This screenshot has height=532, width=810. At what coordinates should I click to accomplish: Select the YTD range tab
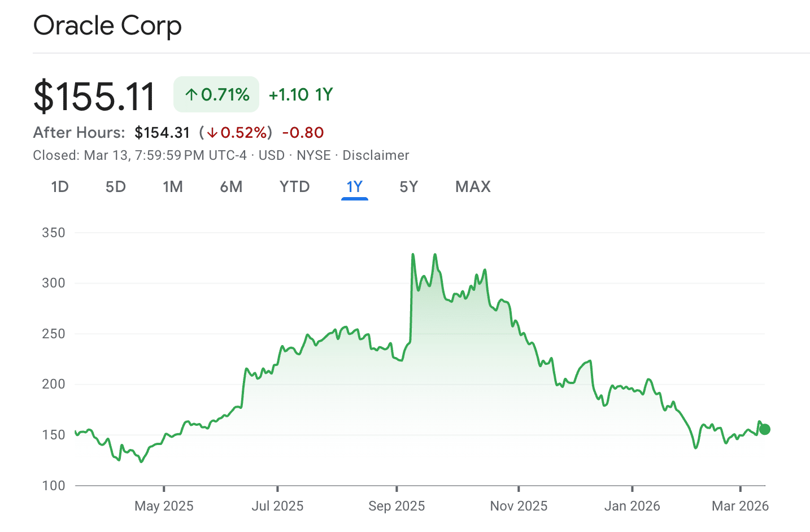pyautogui.click(x=294, y=187)
